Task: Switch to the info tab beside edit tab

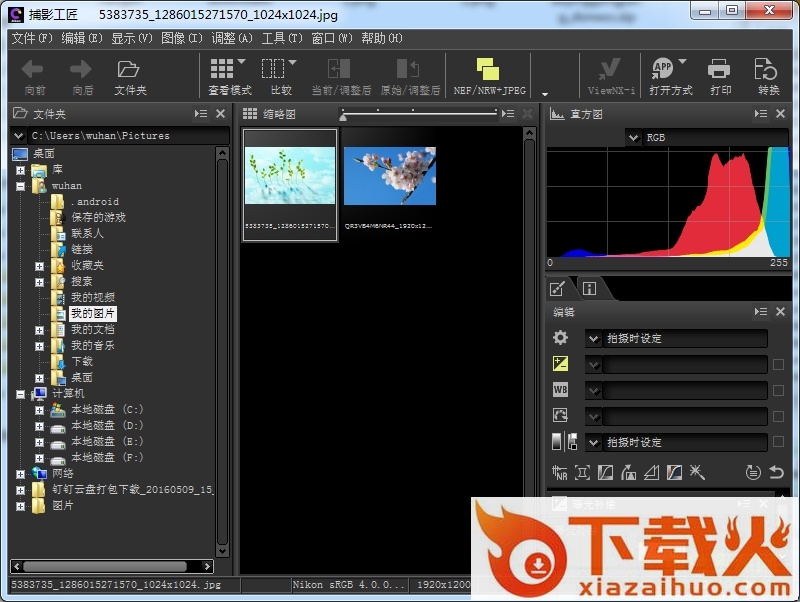Action: pos(589,289)
